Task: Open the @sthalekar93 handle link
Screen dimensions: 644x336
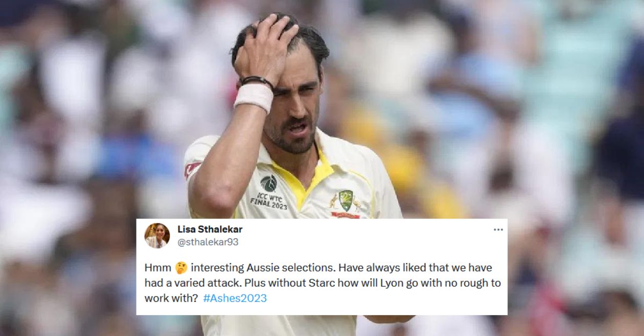Action: 208,242
